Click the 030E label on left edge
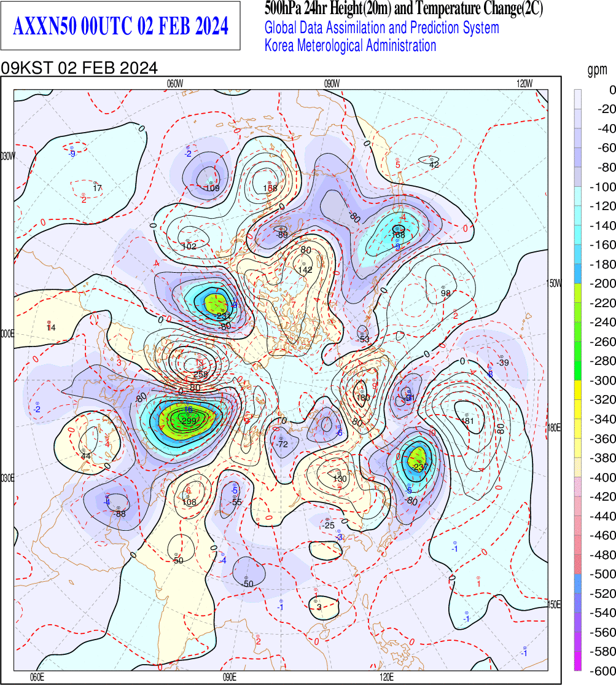 coord(7,479)
